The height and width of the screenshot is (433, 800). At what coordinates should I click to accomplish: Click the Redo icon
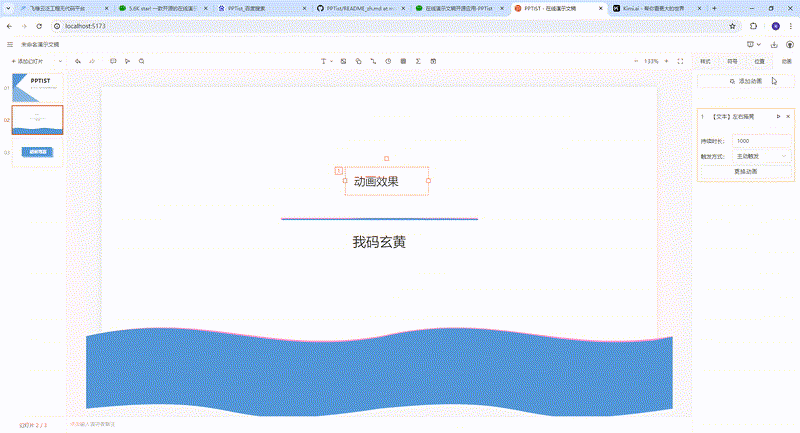pyautogui.click(x=92, y=61)
